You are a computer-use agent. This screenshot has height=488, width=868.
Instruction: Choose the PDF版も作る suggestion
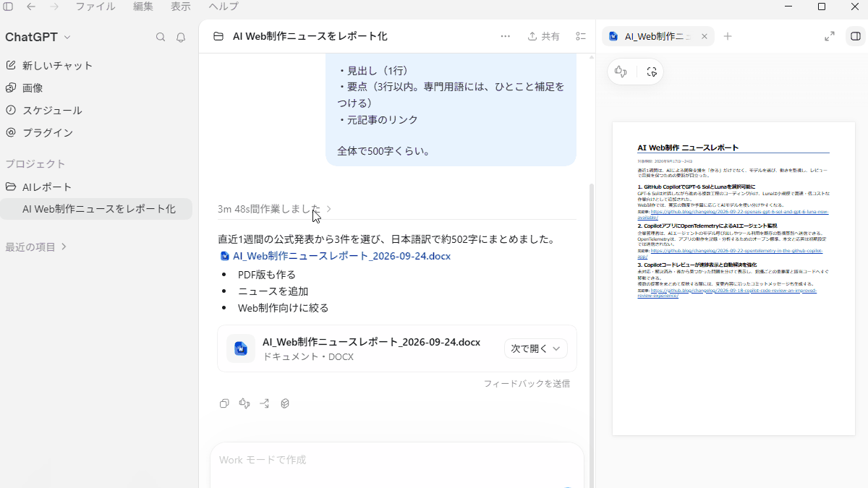pyautogui.click(x=267, y=275)
